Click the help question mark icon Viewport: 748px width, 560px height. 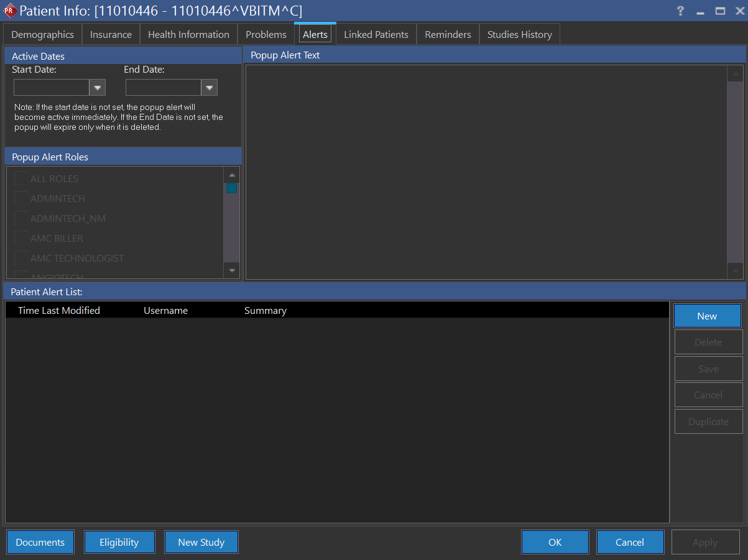(x=680, y=11)
